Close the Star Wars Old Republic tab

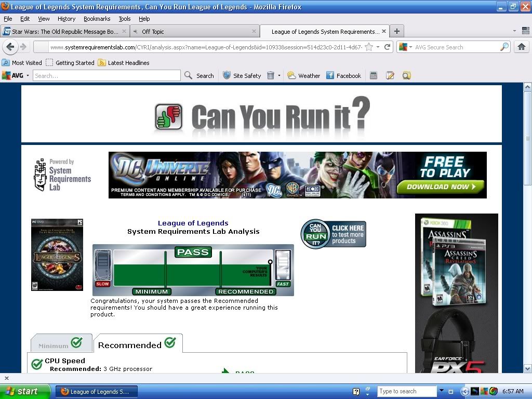click(x=124, y=31)
